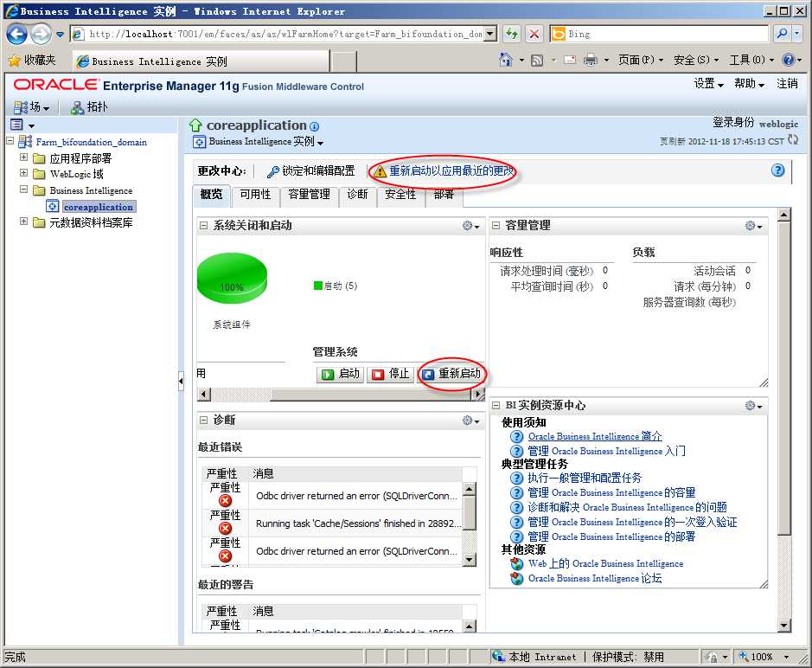Click the 注销 link

tap(787, 83)
